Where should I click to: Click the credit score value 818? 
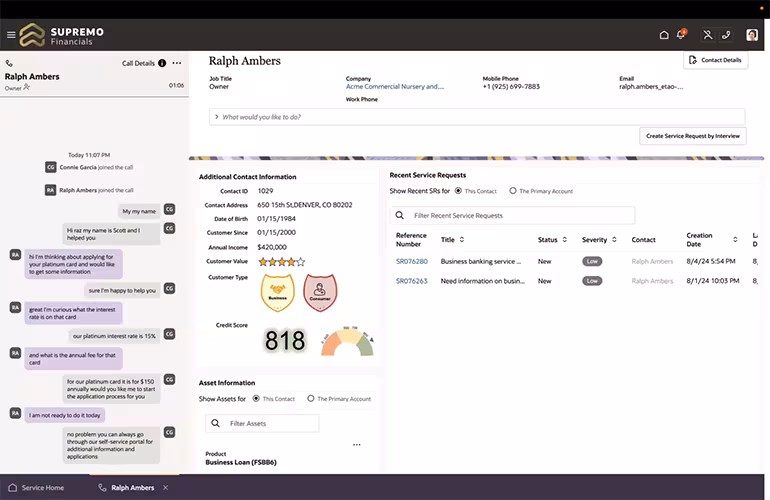pyautogui.click(x=285, y=341)
